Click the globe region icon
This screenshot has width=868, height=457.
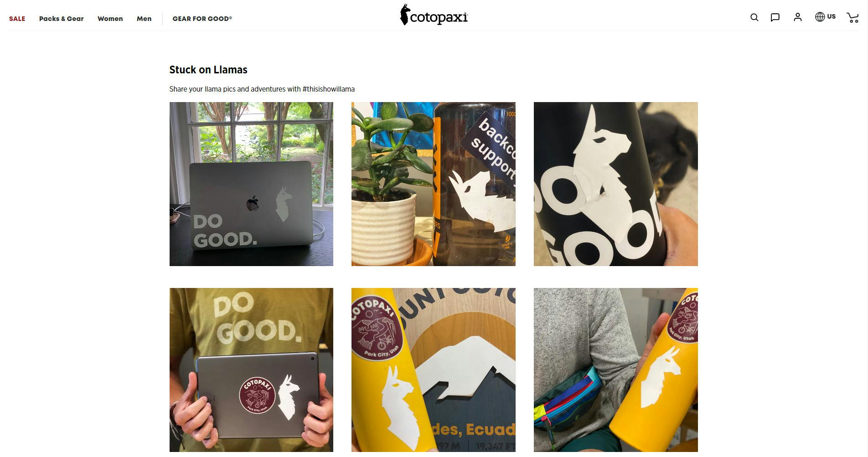tap(820, 17)
